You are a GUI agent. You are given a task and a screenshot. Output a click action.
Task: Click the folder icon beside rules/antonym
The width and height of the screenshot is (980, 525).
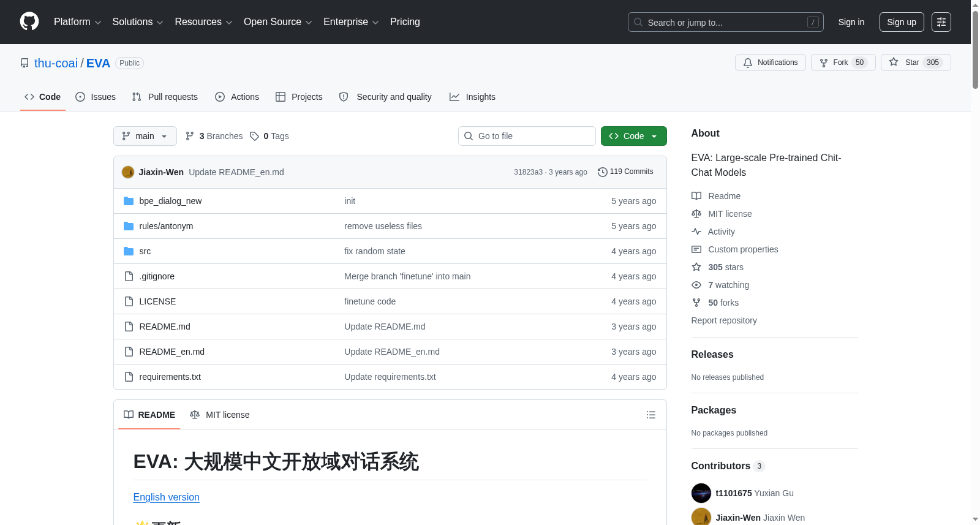tap(129, 226)
